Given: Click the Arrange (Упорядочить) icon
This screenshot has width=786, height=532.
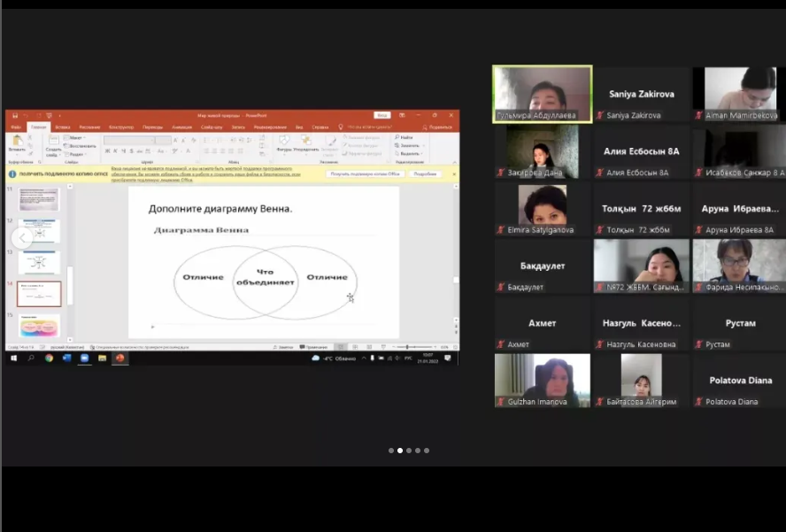Looking at the screenshot, I should click(x=306, y=143).
